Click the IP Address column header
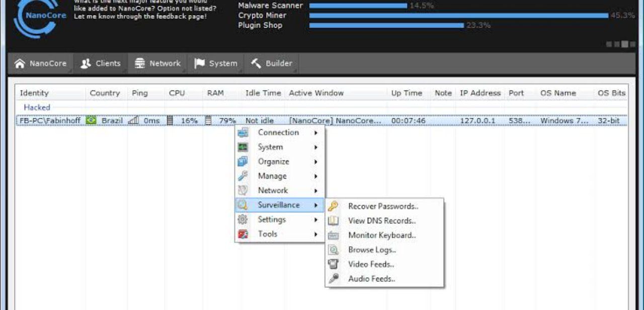 (x=480, y=93)
